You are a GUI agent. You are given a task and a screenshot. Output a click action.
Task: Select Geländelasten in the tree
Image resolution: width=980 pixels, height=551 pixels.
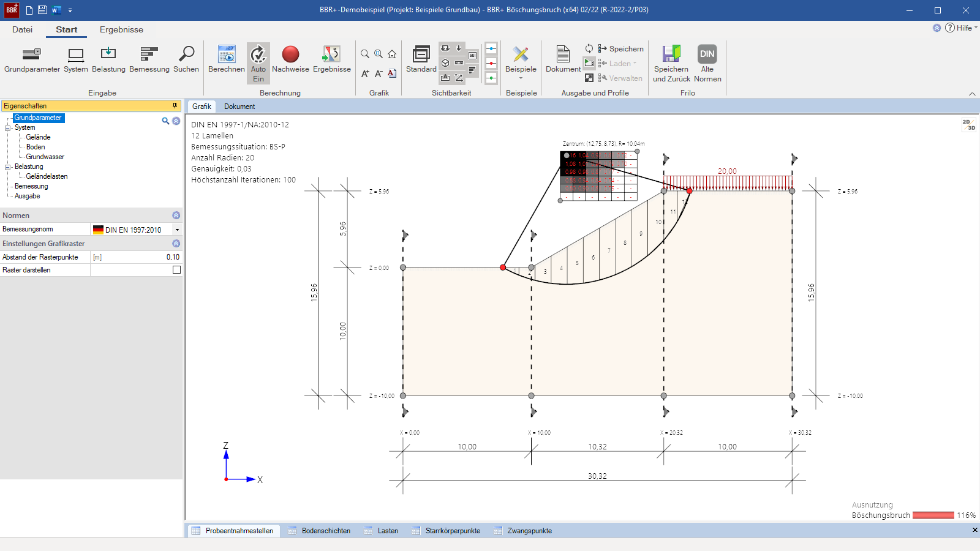47,177
